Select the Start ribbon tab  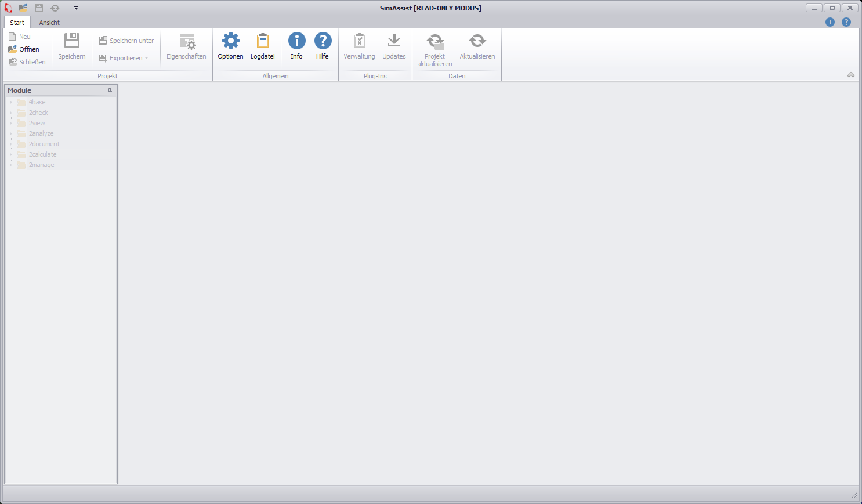[17, 23]
